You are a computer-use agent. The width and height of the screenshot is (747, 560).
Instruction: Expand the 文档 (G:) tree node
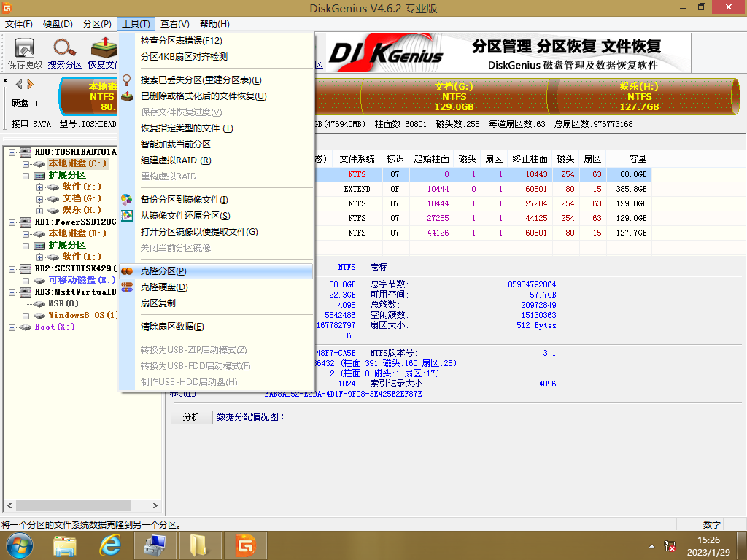39,199
